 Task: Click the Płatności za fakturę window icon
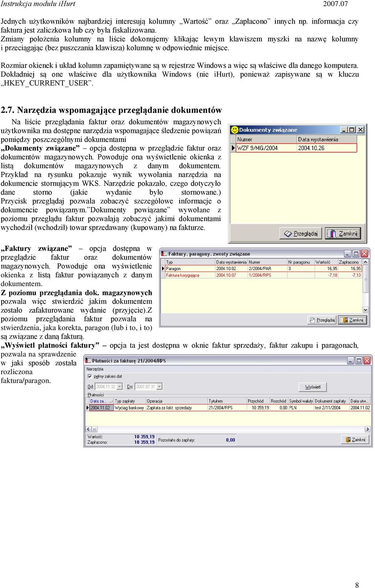point(89,361)
